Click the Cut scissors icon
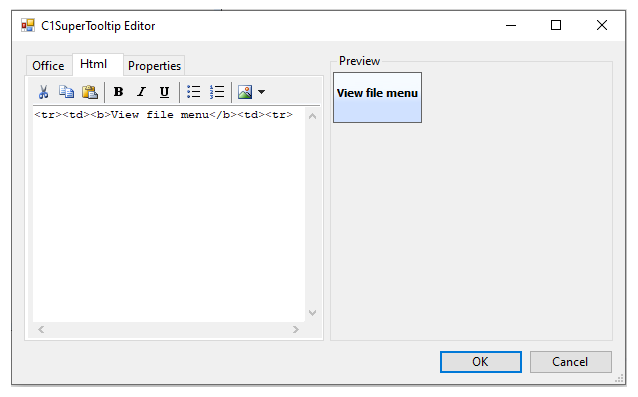Image resolution: width=638 pixels, height=397 pixels. [44, 92]
